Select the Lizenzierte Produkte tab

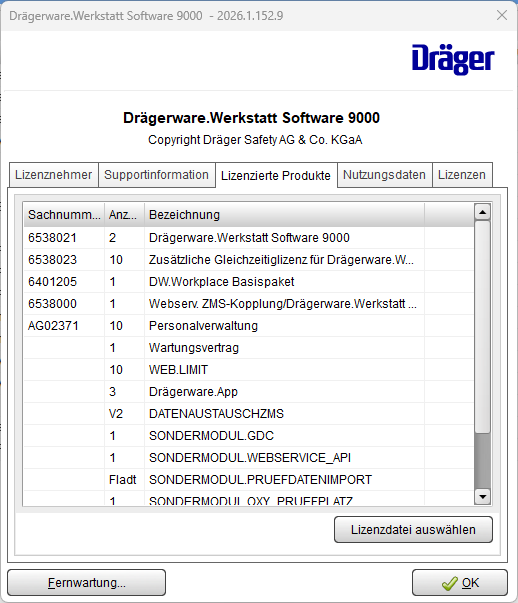pyautogui.click(x=276, y=175)
